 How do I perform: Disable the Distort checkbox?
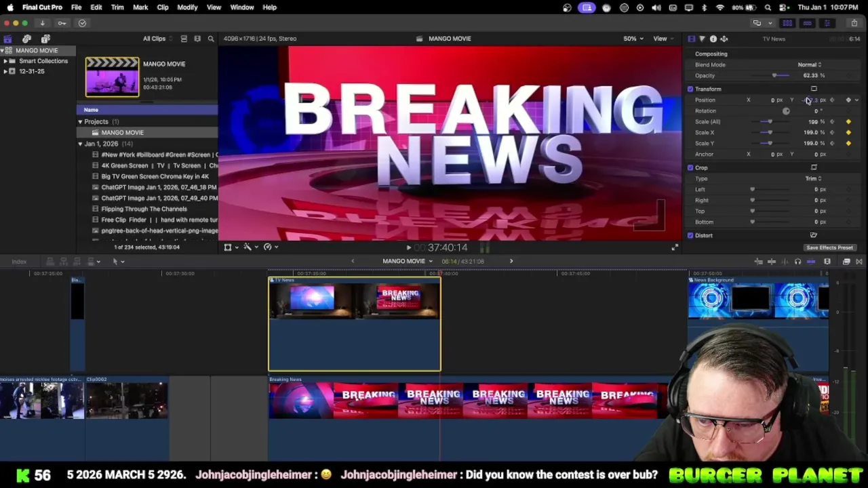690,235
